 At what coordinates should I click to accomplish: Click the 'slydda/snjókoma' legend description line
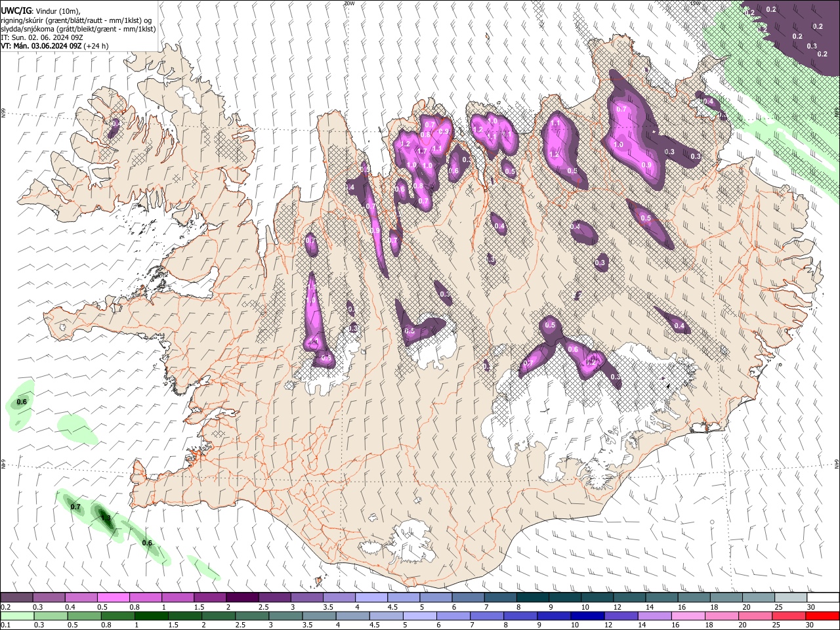(78, 29)
